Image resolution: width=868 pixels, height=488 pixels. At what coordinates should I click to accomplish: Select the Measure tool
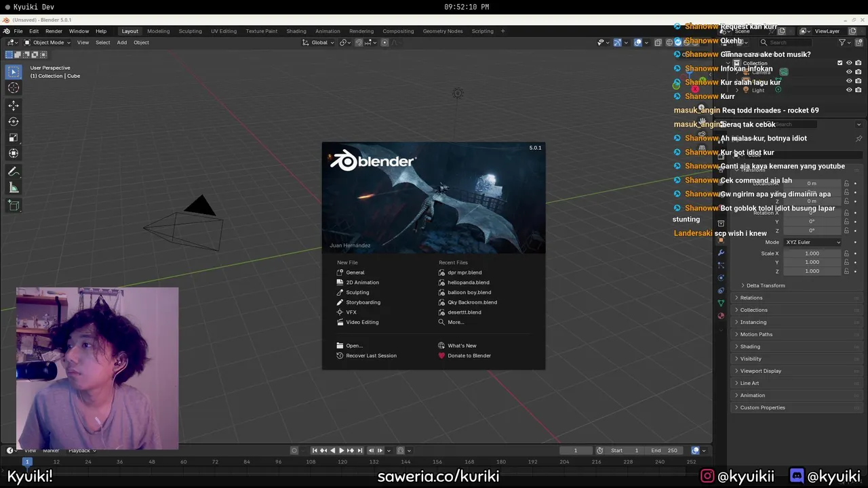[x=14, y=188]
